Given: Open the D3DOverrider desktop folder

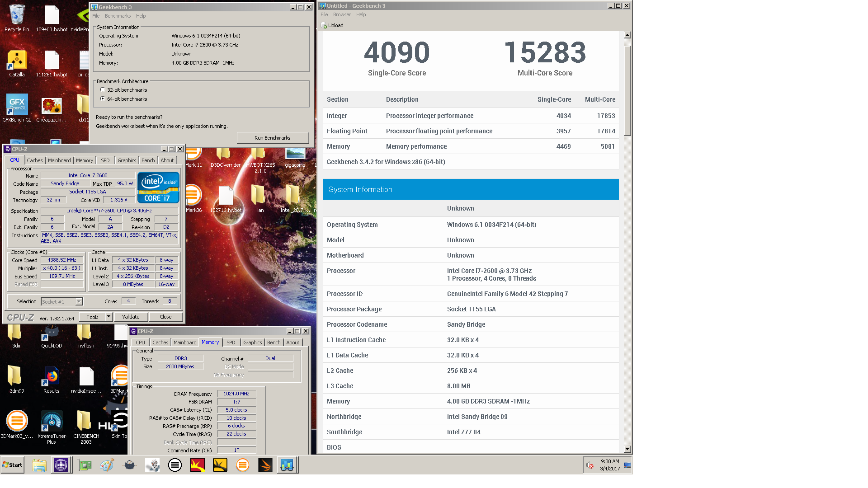Looking at the screenshot, I should point(225,158).
